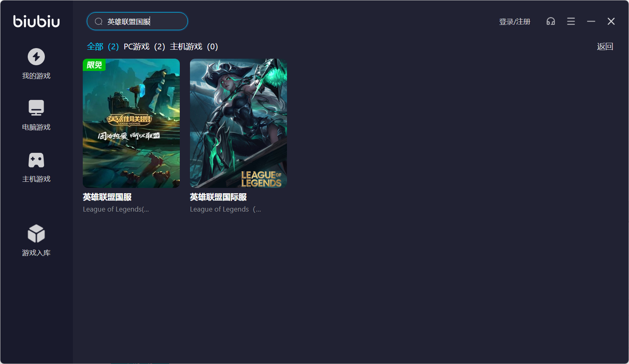The height and width of the screenshot is (364, 629).
Task: Select the 我的游戏 sidebar label
Action: tap(36, 76)
